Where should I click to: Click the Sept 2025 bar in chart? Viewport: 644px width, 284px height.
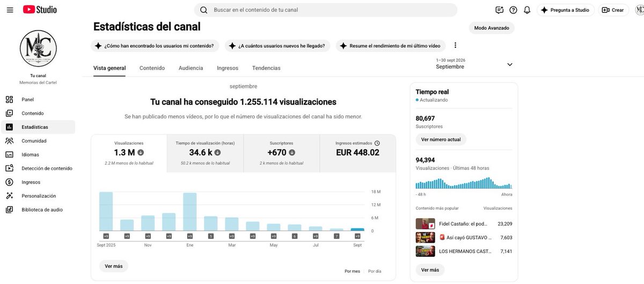(106, 211)
